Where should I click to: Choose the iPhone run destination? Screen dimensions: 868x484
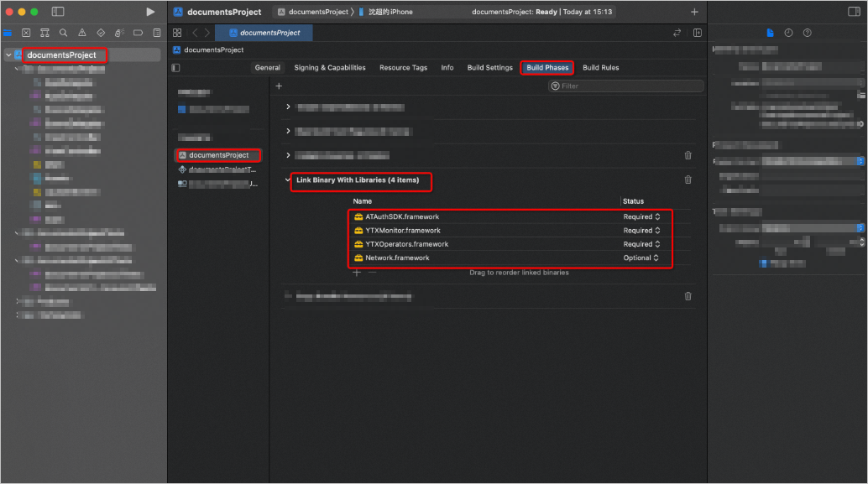[385, 12]
